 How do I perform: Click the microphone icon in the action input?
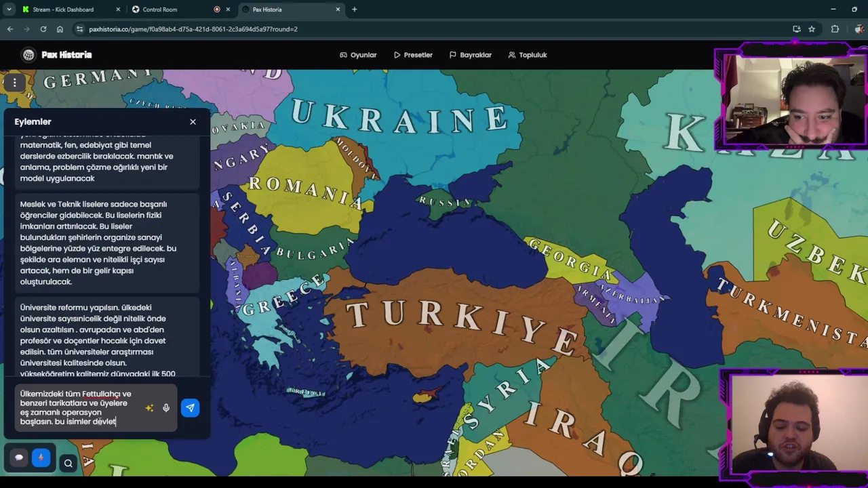pos(166,408)
